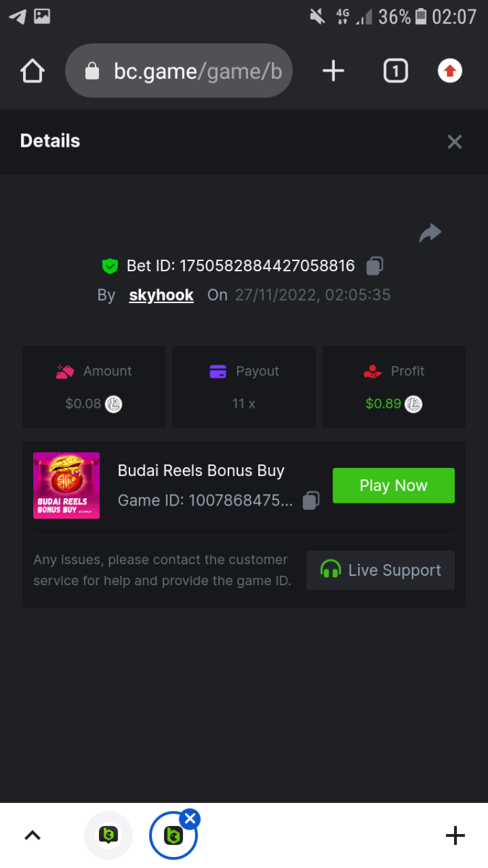Expand the bottom tab bar chevron
The height and width of the screenshot is (868, 488).
coord(33,836)
